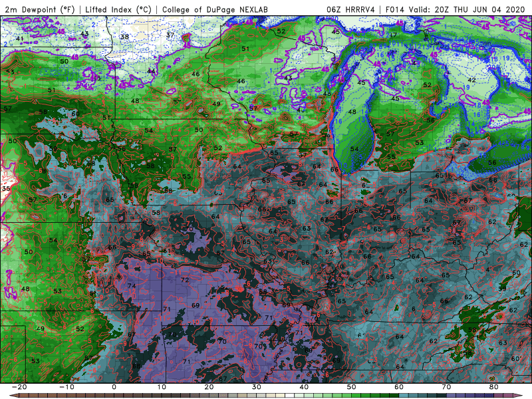Click the "06Z HRRRV4" model run label

[350, 9]
